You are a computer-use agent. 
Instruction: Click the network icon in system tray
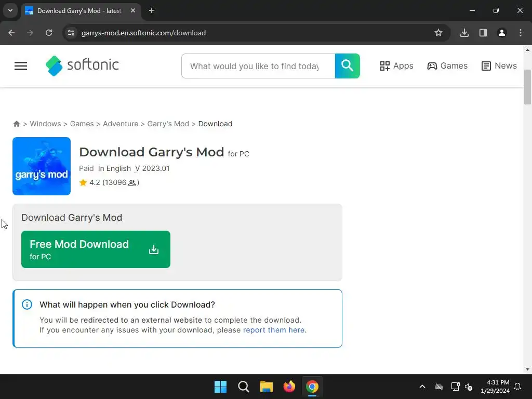(455, 387)
